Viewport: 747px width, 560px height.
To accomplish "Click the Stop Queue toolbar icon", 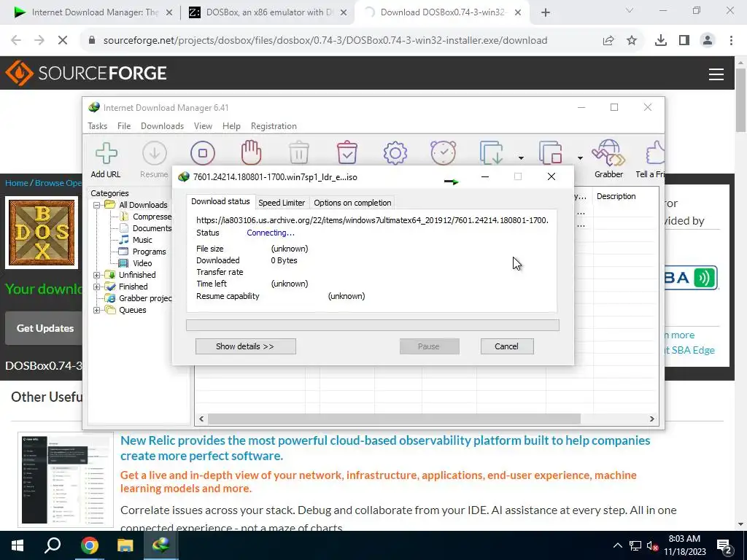I will point(551,152).
